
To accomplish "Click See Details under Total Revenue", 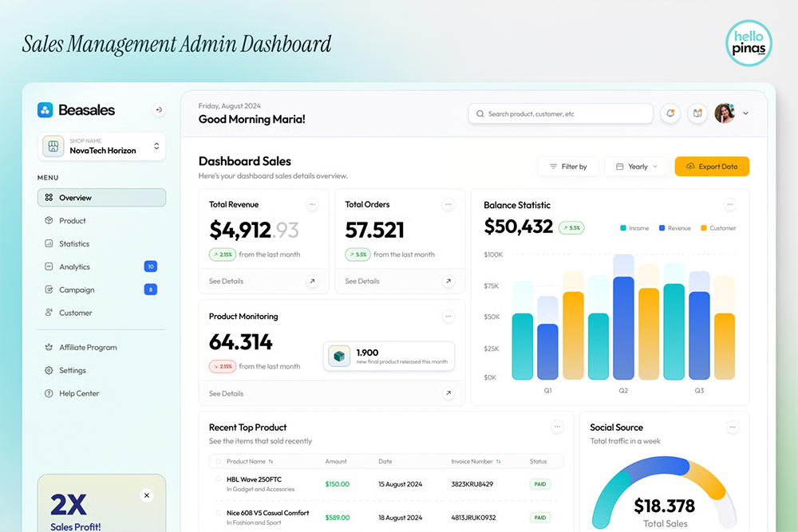I will pyautogui.click(x=226, y=282).
